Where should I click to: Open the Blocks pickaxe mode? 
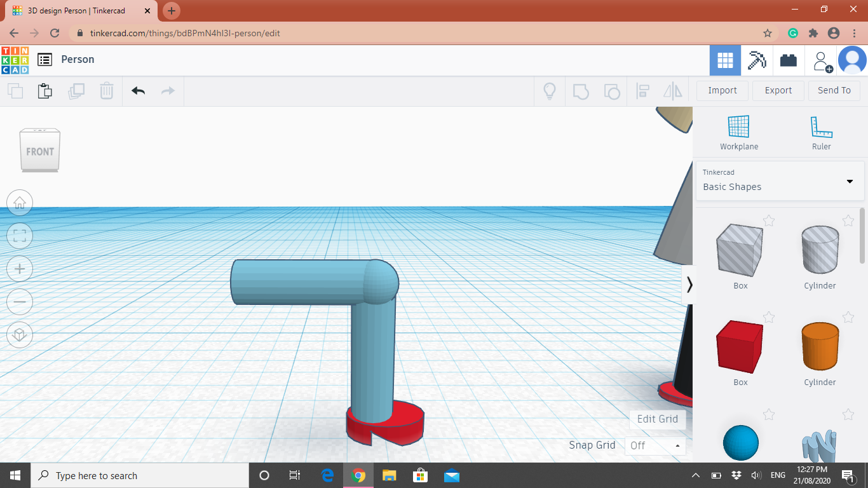tap(757, 60)
